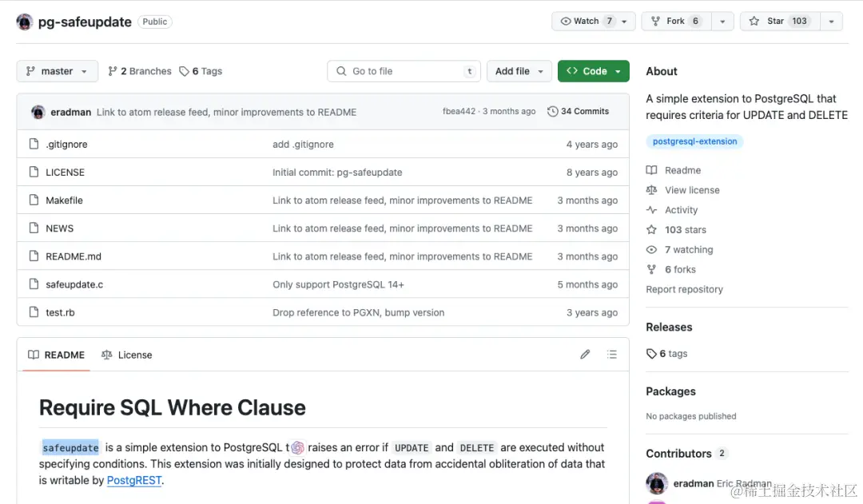
Task: Open latest commit message in commit bar
Action: [226, 112]
